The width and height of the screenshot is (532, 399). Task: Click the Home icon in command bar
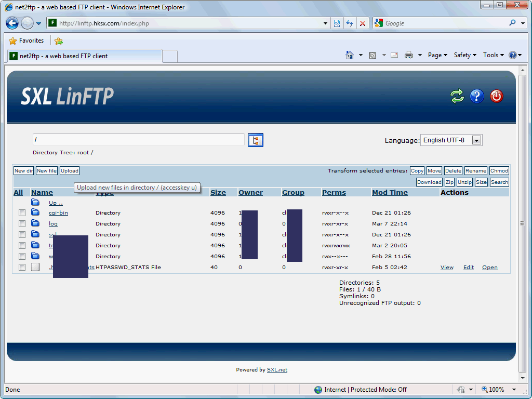click(350, 55)
